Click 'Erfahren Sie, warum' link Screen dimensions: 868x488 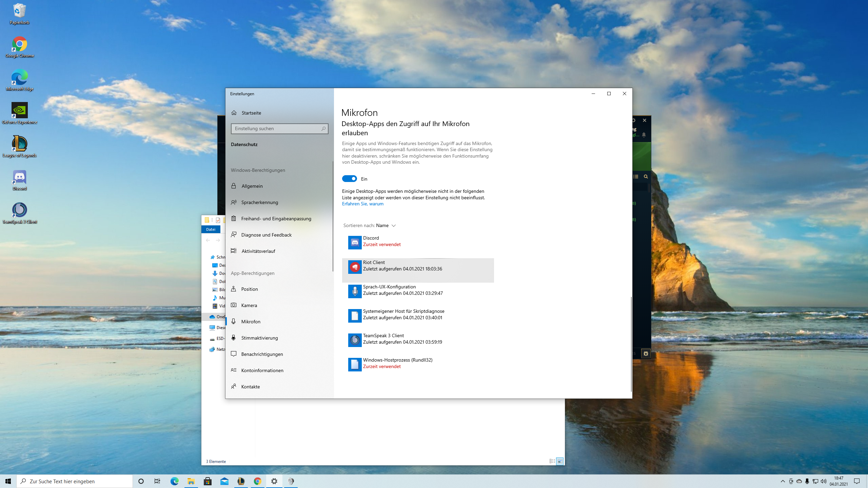pos(362,204)
